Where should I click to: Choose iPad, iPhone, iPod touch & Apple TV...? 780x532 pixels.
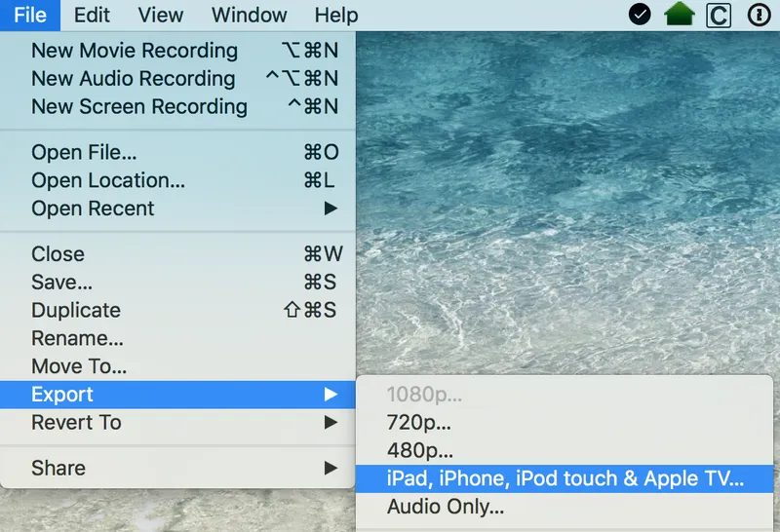point(565,478)
